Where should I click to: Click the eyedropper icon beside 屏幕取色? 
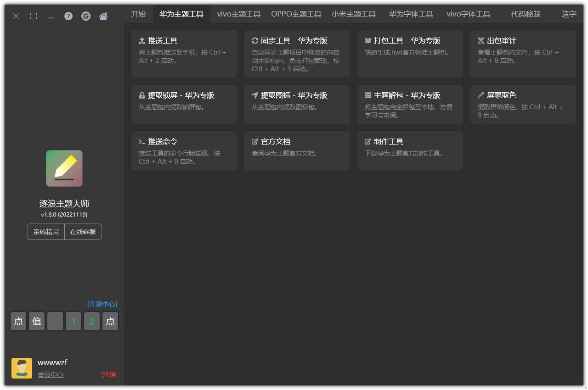[x=481, y=95]
